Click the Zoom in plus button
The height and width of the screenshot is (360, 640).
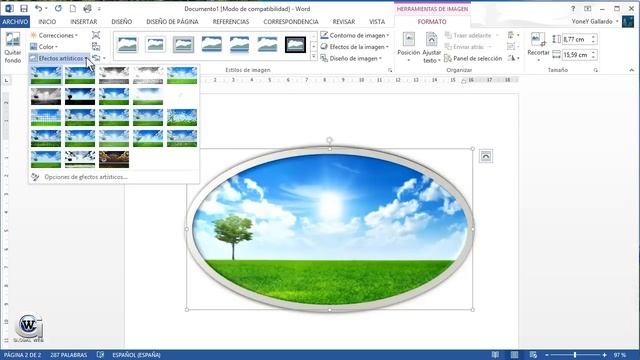(604, 355)
